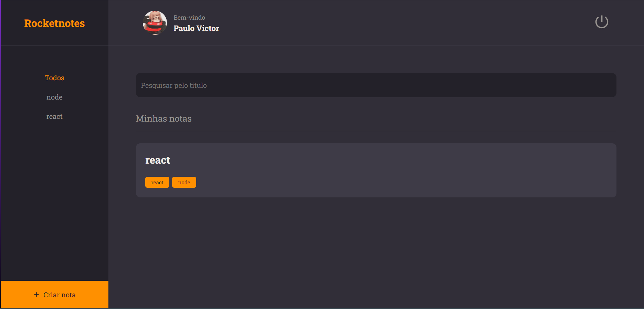Click the plus icon on Criar nota

point(36,295)
